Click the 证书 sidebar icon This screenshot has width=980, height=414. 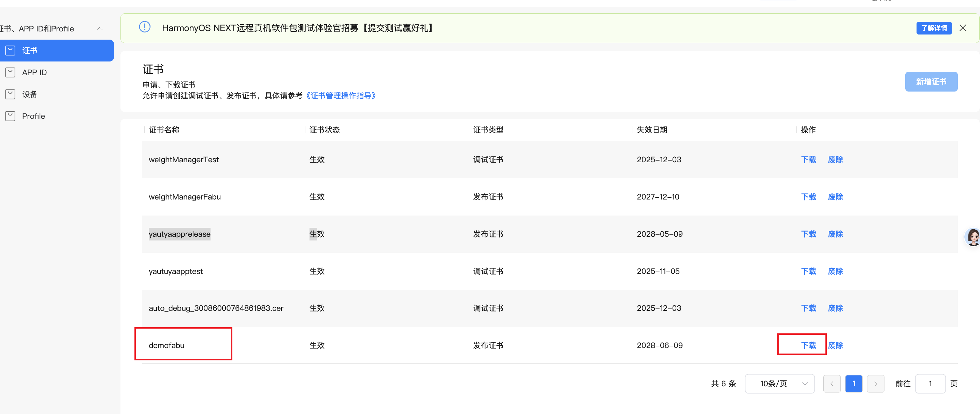click(x=10, y=50)
